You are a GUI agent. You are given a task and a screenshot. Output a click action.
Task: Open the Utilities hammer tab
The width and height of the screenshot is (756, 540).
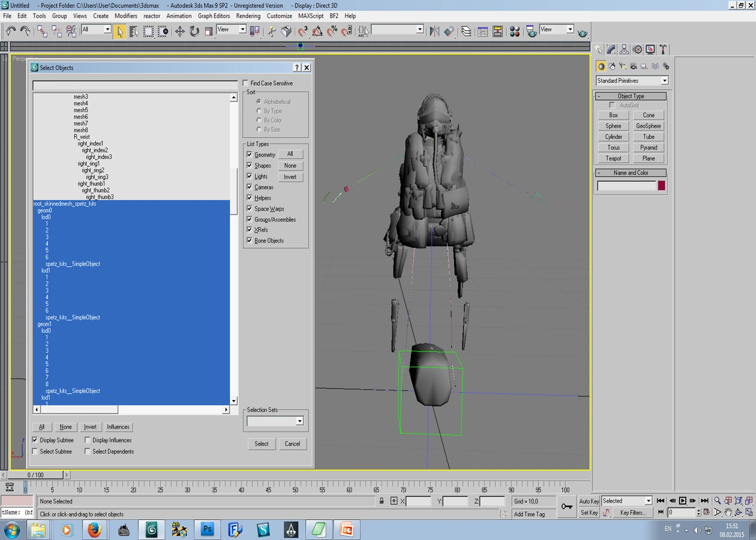pyautogui.click(x=663, y=50)
